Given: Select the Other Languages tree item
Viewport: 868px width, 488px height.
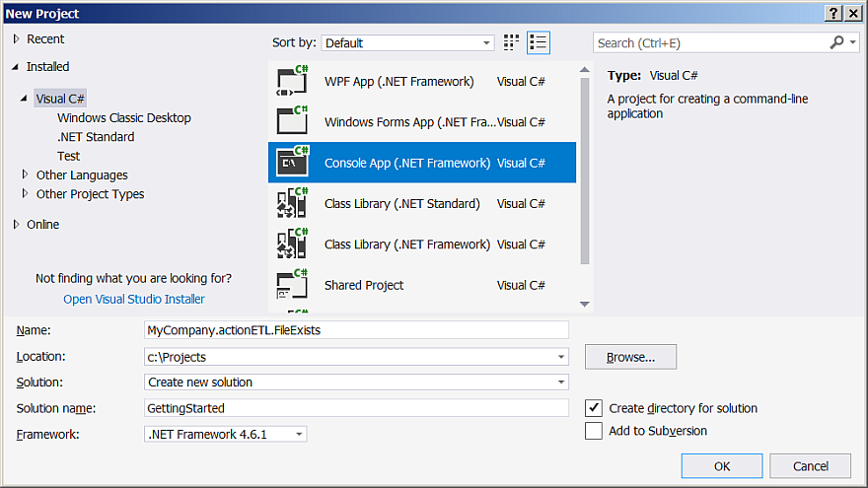Looking at the screenshot, I should (82, 174).
